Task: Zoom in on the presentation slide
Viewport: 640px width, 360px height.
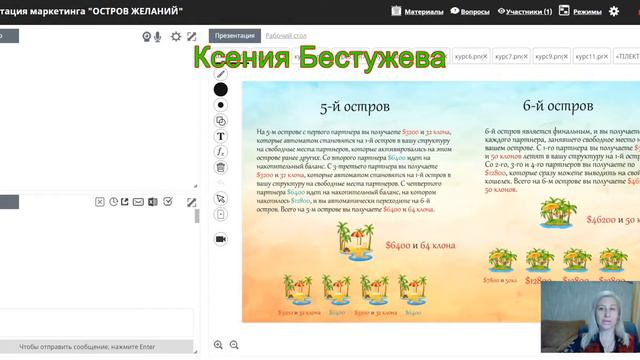Action: pos(218,345)
